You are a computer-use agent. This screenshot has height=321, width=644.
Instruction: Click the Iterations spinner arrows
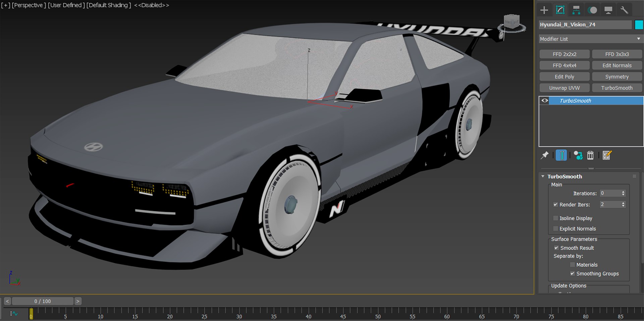(623, 193)
